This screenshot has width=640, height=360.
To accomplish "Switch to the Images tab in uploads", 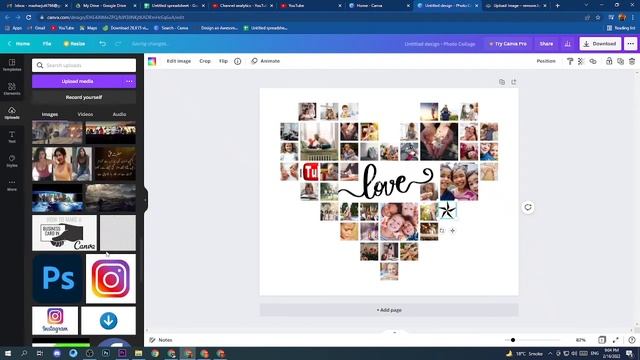I will point(50,114).
